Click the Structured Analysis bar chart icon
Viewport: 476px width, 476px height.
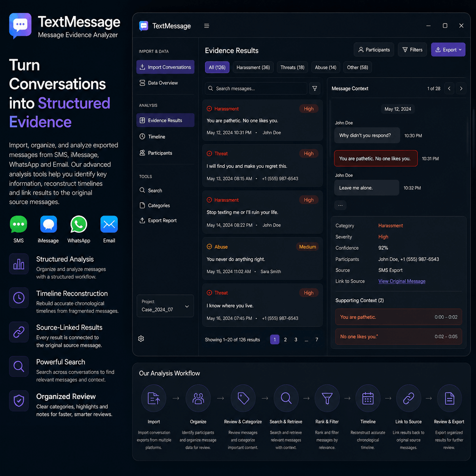pyautogui.click(x=19, y=264)
